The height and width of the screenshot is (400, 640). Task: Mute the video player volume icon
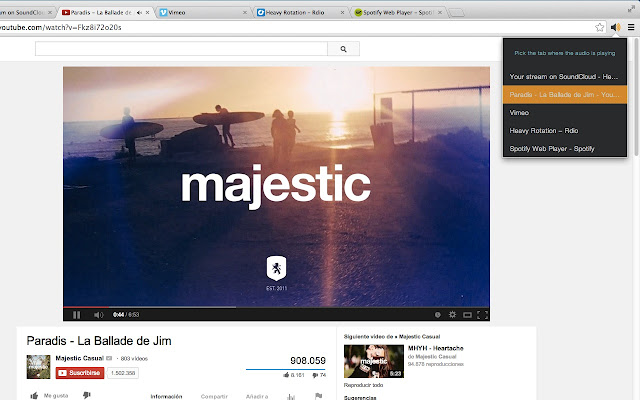coord(98,315)
